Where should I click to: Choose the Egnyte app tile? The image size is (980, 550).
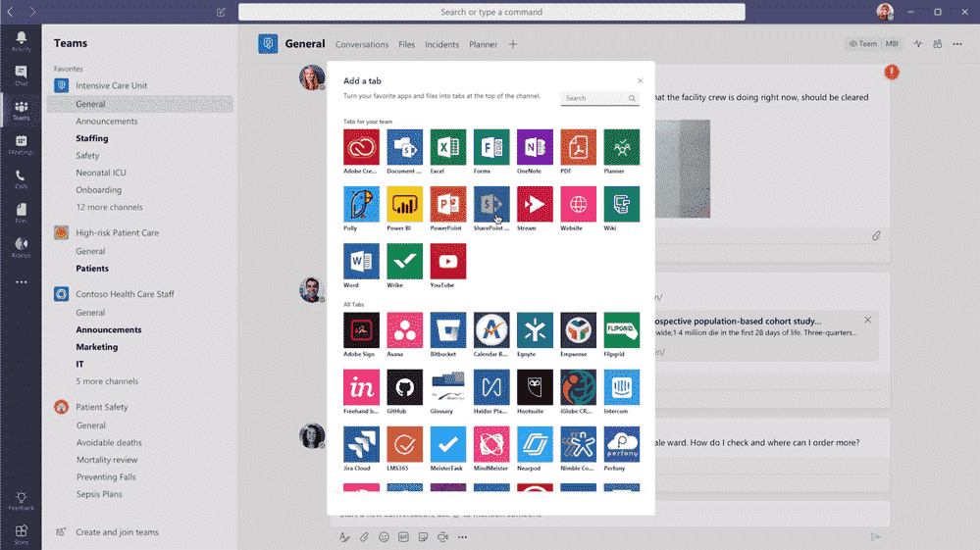(535, 330)
